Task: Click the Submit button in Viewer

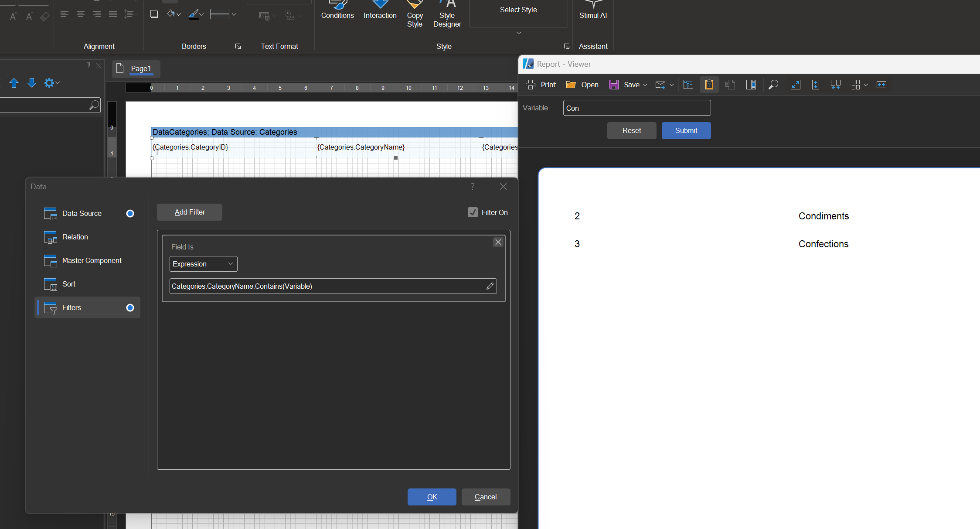Action: [686, 130]
